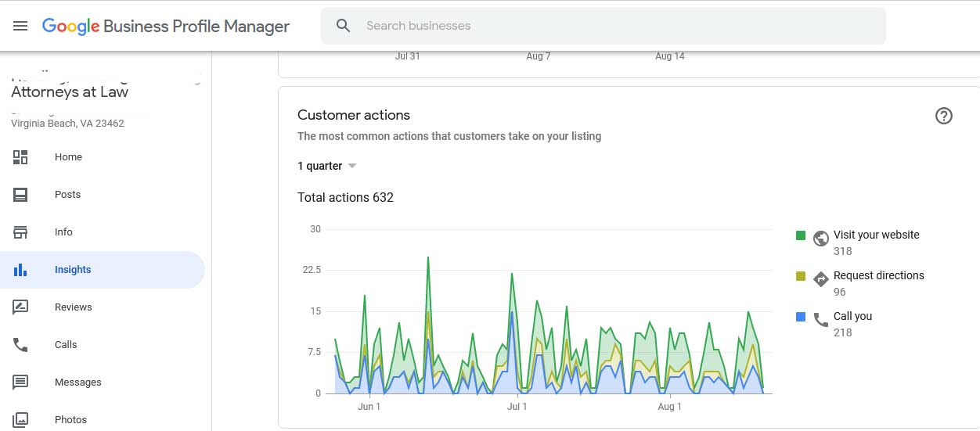Image resolution: width=980 pixels, height=431 pixels.
Task: Open the Info section
Action: (x=103, y=232)
